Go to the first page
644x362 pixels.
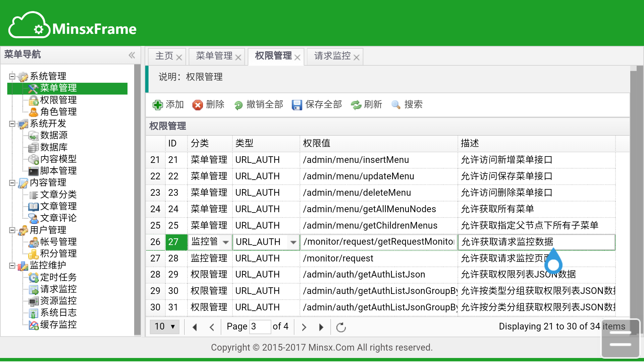[x=195, y=327]
